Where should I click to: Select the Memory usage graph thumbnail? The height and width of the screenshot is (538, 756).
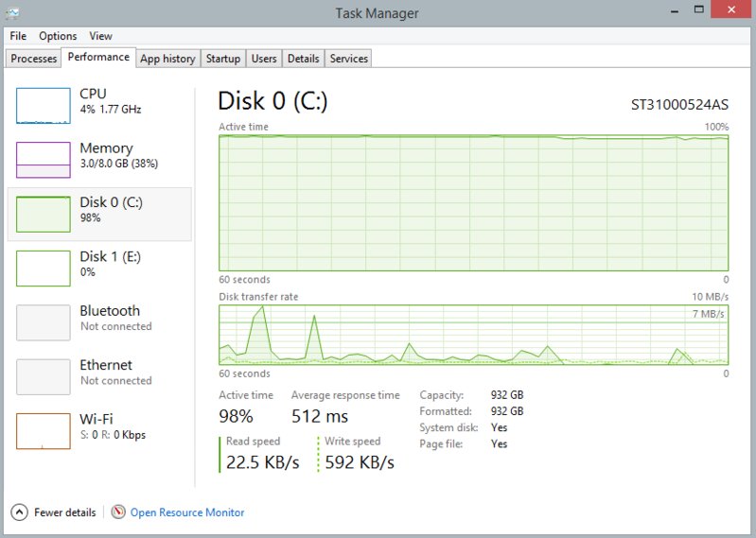click(44, 160)
